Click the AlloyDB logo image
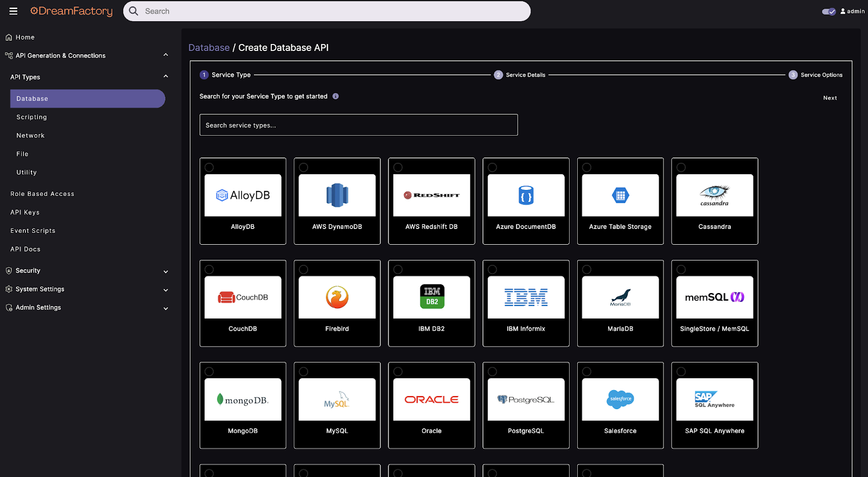 coord(243,195)
